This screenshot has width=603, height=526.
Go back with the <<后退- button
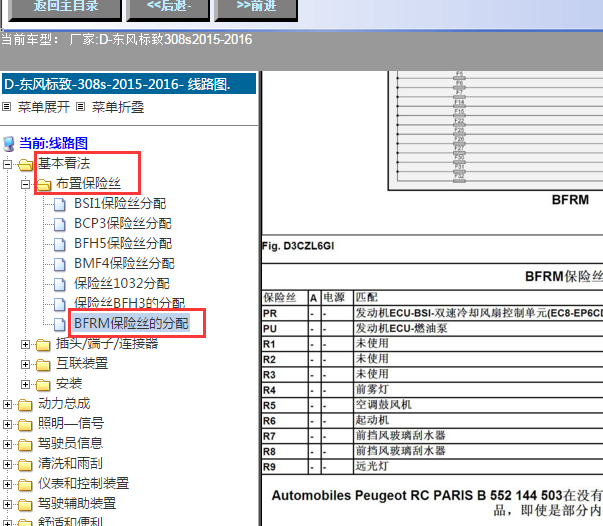168,8
